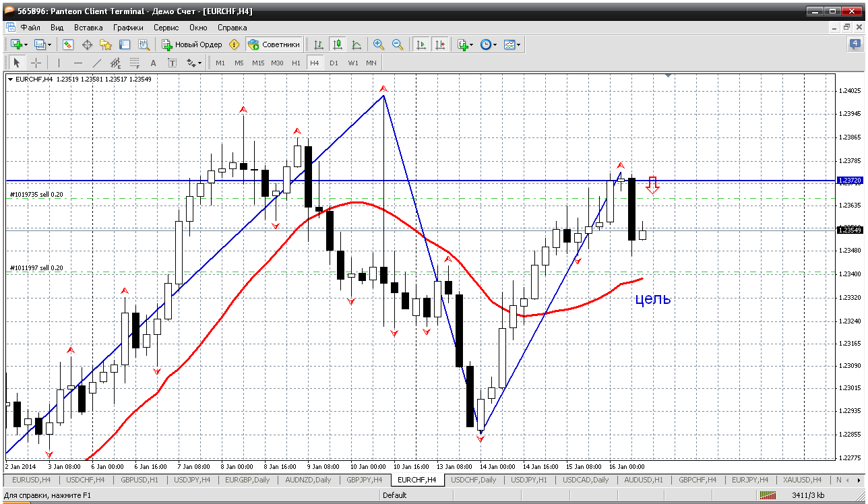Image resolution: width=868 pixels, height=504 pixels.
Task: Open the notifications bubble showing 4
Action: click(x=855, y=44)
